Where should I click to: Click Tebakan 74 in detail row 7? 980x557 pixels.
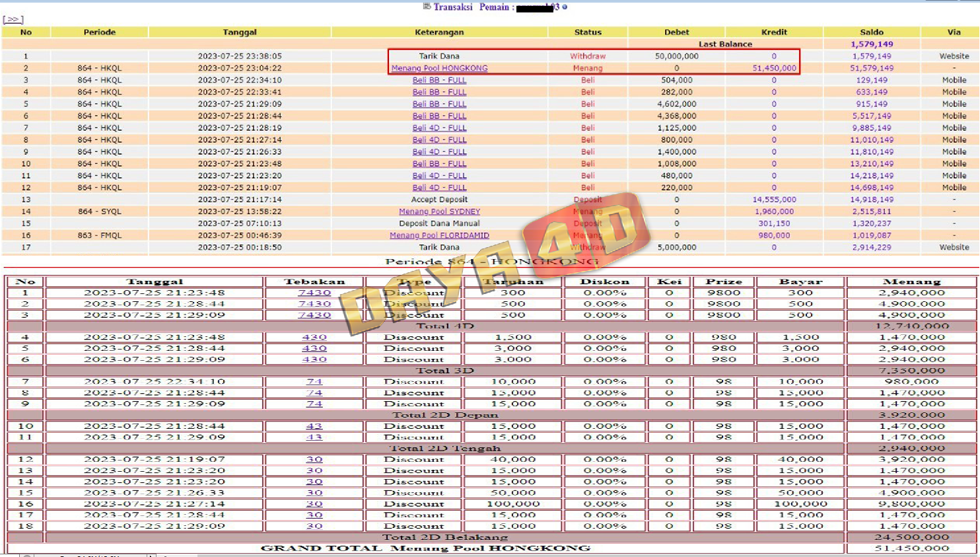pyautogui.click(x=314, y=381)
